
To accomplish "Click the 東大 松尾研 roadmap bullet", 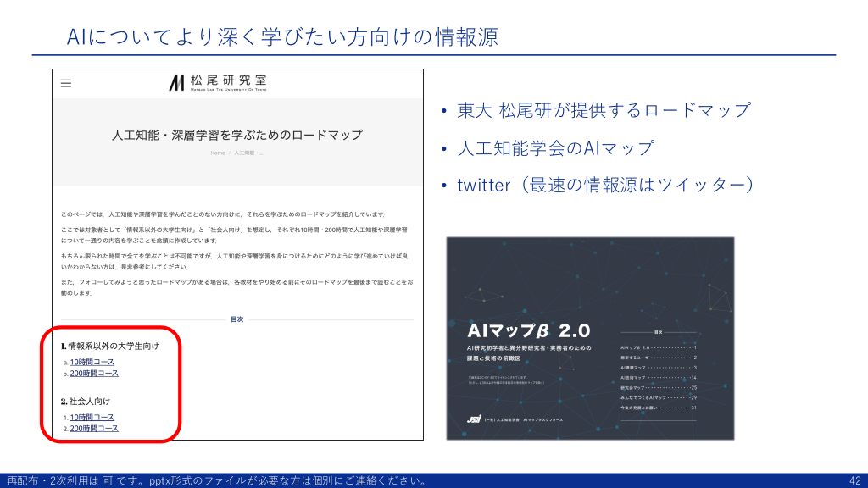I will (604, 110).
